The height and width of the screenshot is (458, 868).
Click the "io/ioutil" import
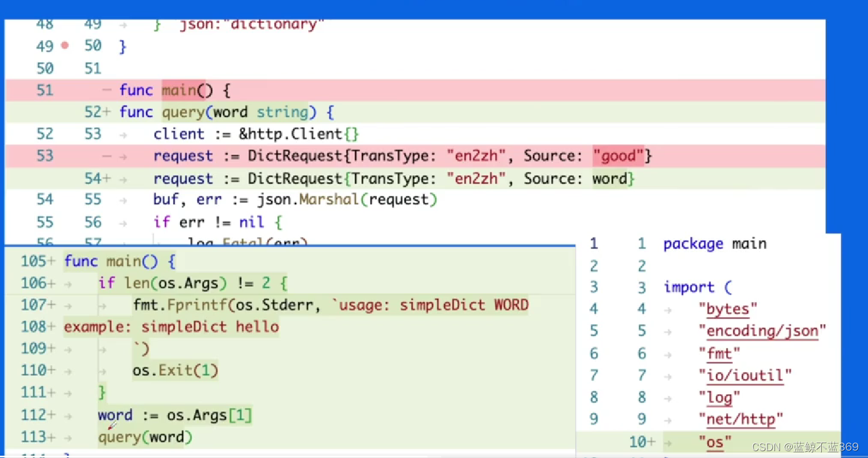pyautogui.click(x=745, y=375)
